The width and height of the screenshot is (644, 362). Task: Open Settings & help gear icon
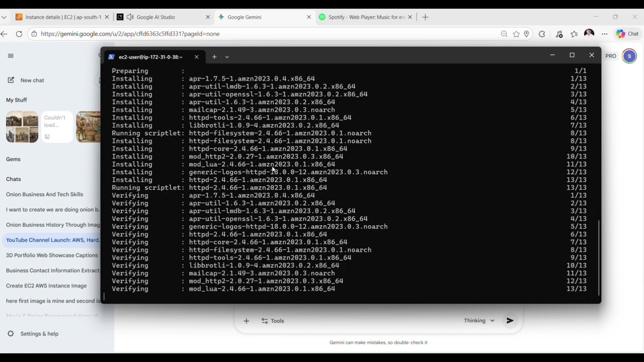point(11,333)
